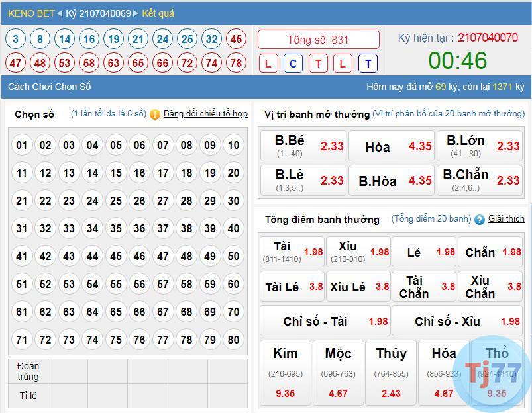Click the blue question mark help icon
Image resolution: width=532 pixels, height=413 pixels.
(480, 220)
